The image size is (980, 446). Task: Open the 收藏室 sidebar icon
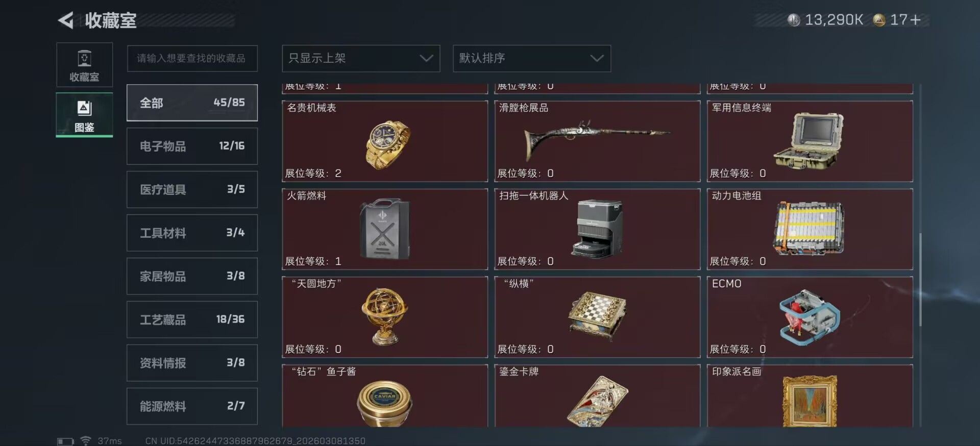click(84, 65)
